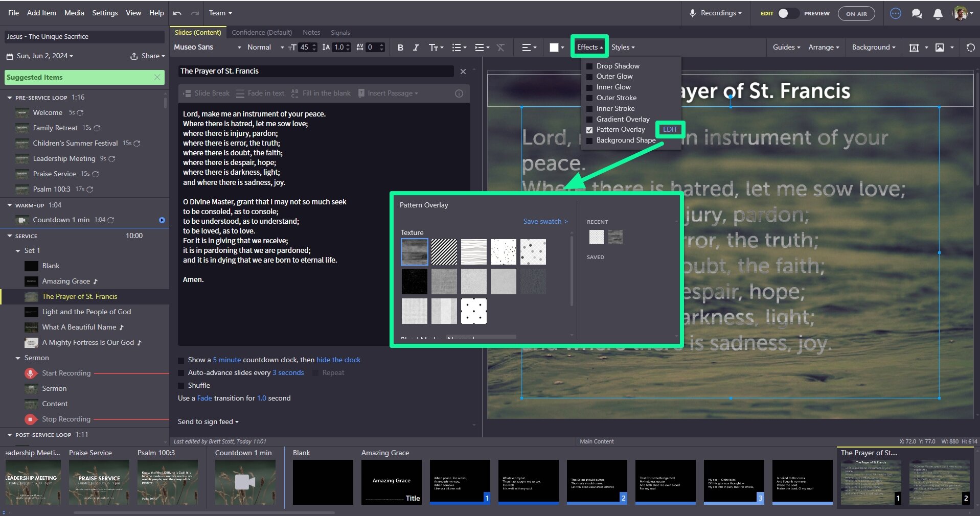
Task: Click the redo arrow icon
Action: (x=195, y=13)
